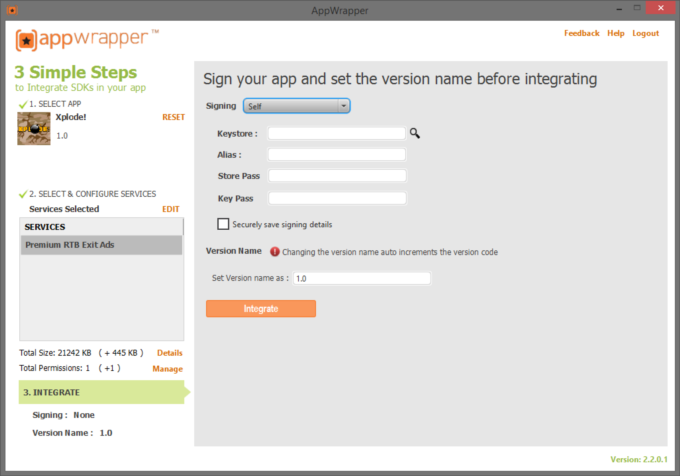Screen dimensions: 680x476
Task: Click the SERVICES list header
Action: pos(101,227)
